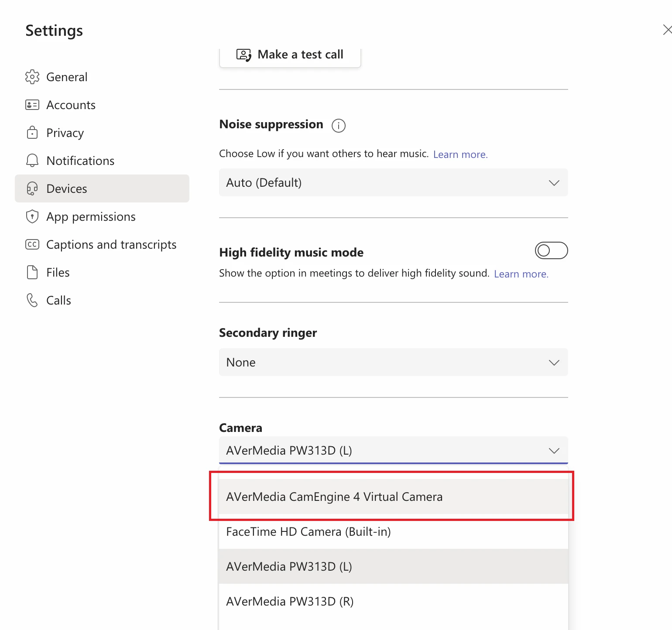Click the General gear icon

(x=32, y=77)
